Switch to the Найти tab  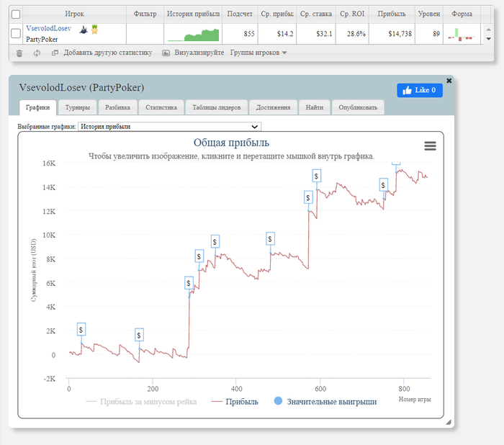point(315,107)
